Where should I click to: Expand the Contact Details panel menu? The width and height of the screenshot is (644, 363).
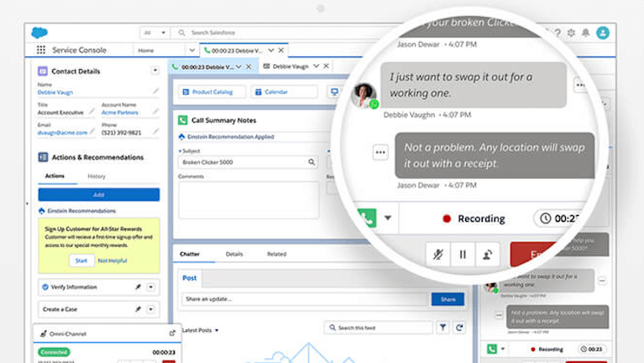(155, 71)
